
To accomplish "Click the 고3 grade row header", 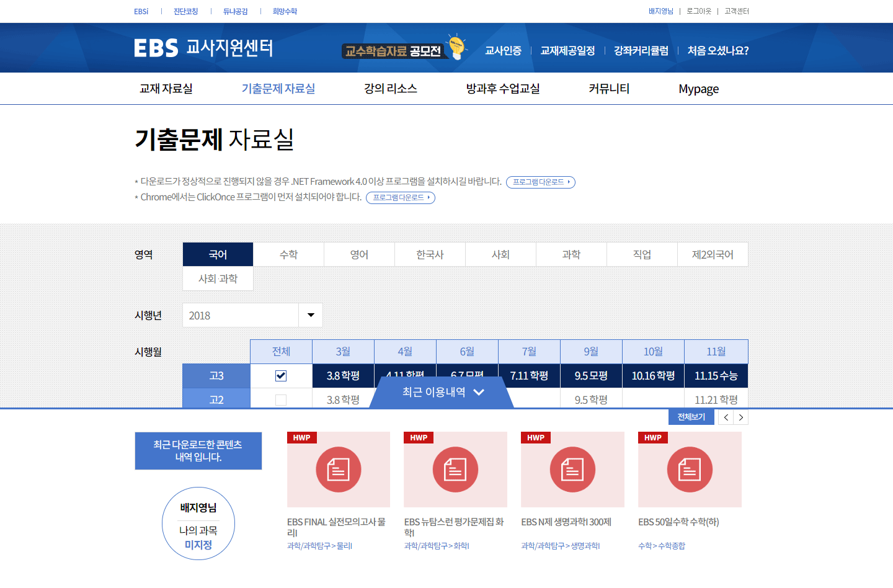I will (x=216, y=376).
